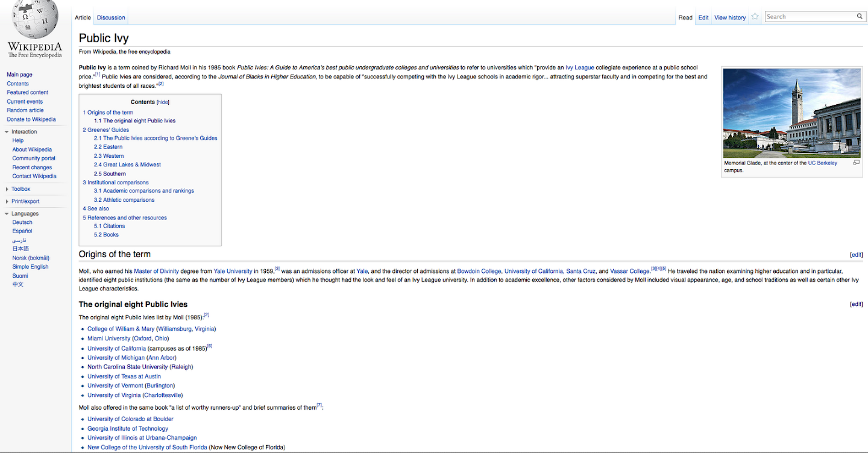Open University of Michigan link
This screenshot has width=868, height=453.
tap(116, 358)
